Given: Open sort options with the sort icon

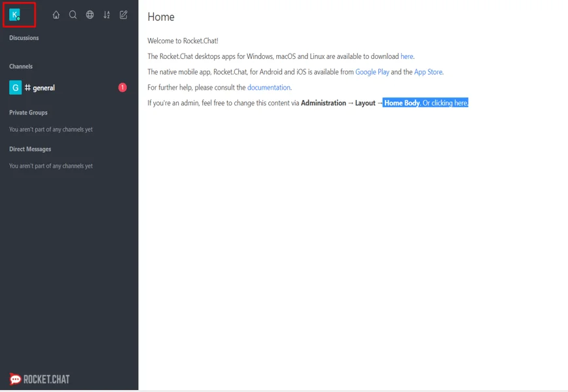Looking at the screenshot, I should 106,14.
